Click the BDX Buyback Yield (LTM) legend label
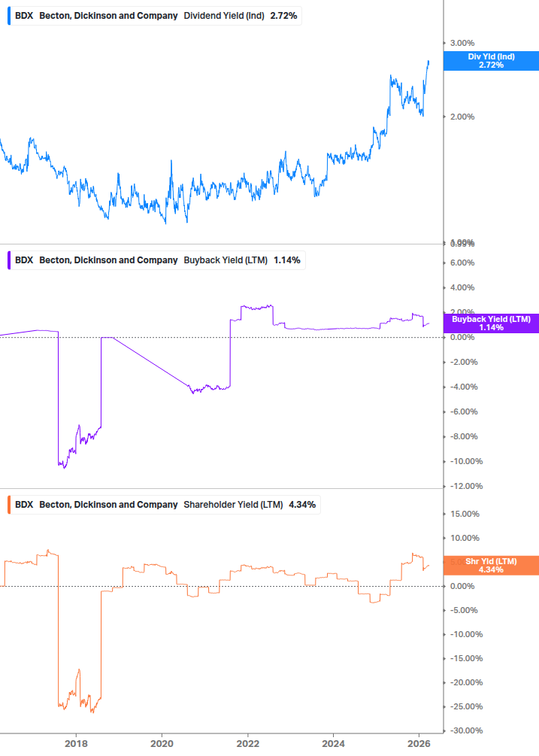 156,260
